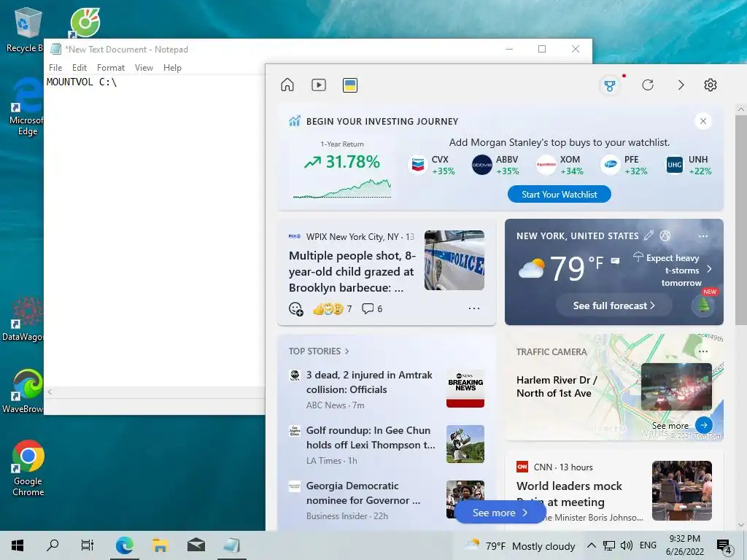Open Mail app from taskbar
This screenshot has width=747, height=560.
(x=196, y=545)
